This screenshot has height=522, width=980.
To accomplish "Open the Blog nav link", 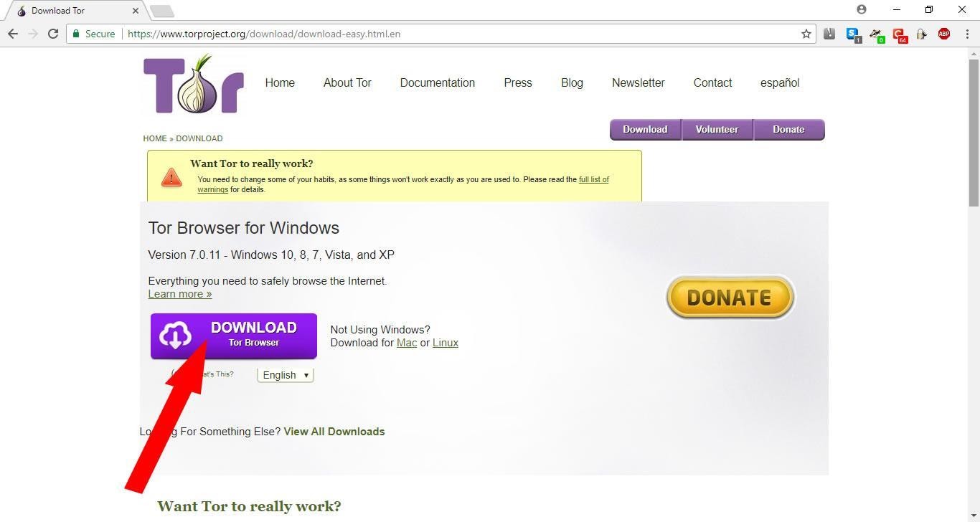I will [572, 83].
